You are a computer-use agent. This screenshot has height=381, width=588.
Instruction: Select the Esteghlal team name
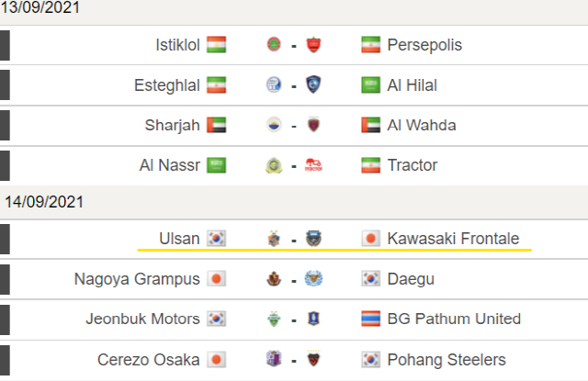point(167,85)
